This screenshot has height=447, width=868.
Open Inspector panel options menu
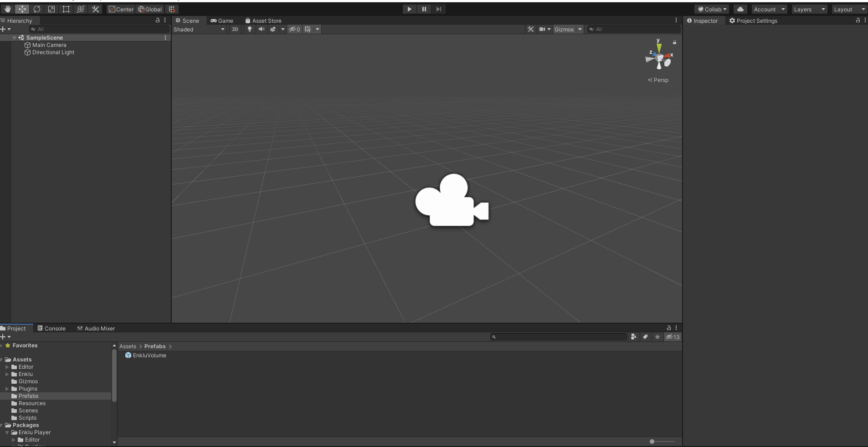point(865,20)
